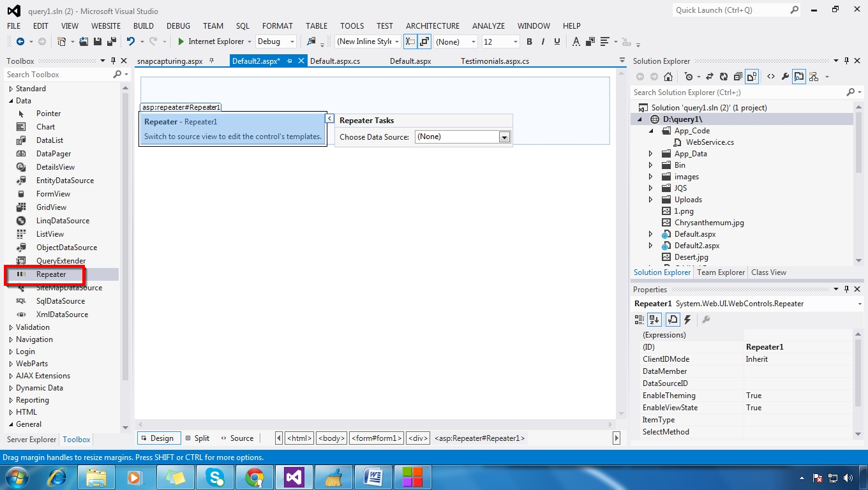Toggle Preview Selected Items in Solution Explorer
Viewport: 868px width, 490px height.
[x=799, y=77]
